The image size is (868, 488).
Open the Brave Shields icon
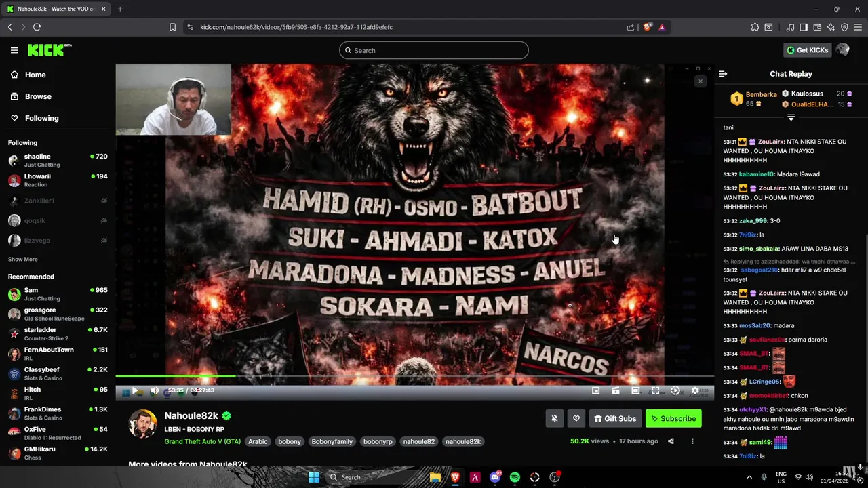(648, 27)
